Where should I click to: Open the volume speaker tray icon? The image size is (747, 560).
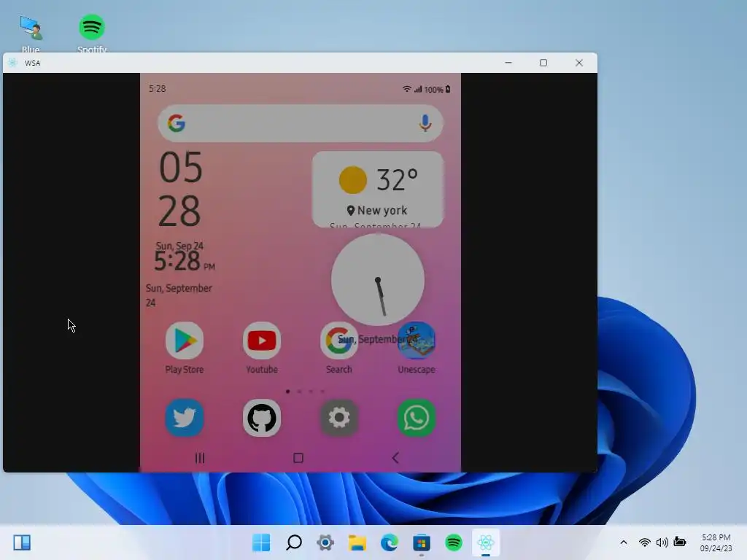(x=662, y=542)
